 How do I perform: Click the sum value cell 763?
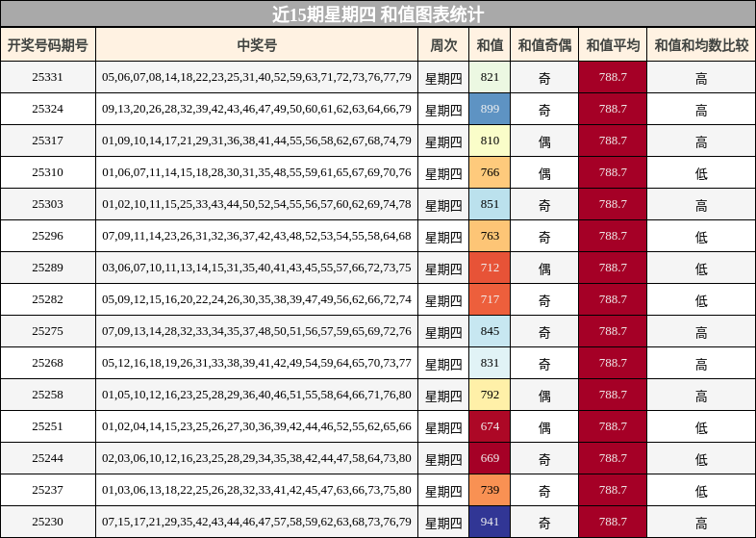(x=490, y=236)
